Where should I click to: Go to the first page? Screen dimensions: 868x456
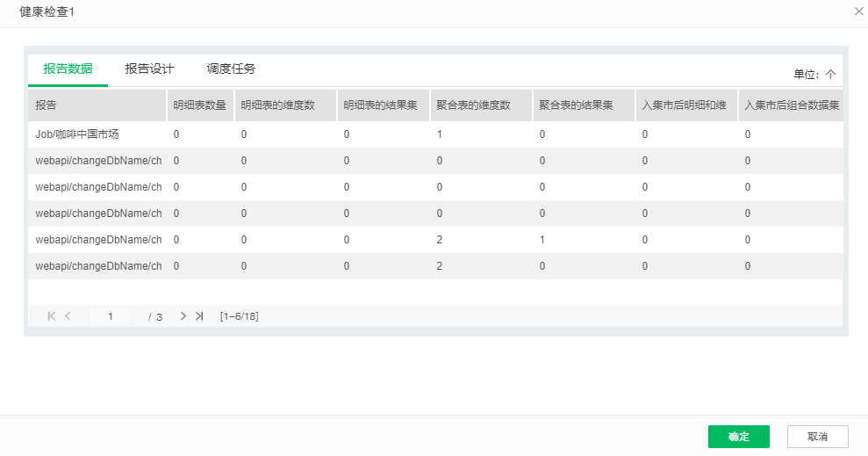click(x=52, y=315)
